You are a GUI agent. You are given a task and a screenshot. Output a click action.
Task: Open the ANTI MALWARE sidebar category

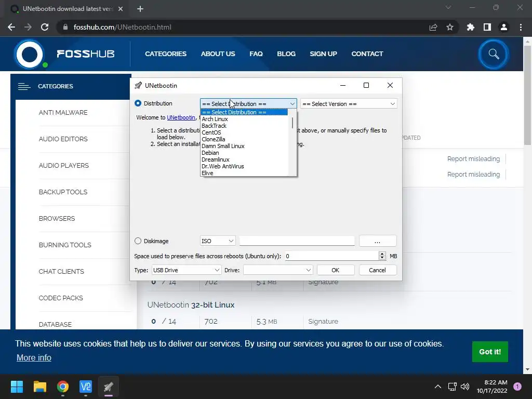[63, 113]
